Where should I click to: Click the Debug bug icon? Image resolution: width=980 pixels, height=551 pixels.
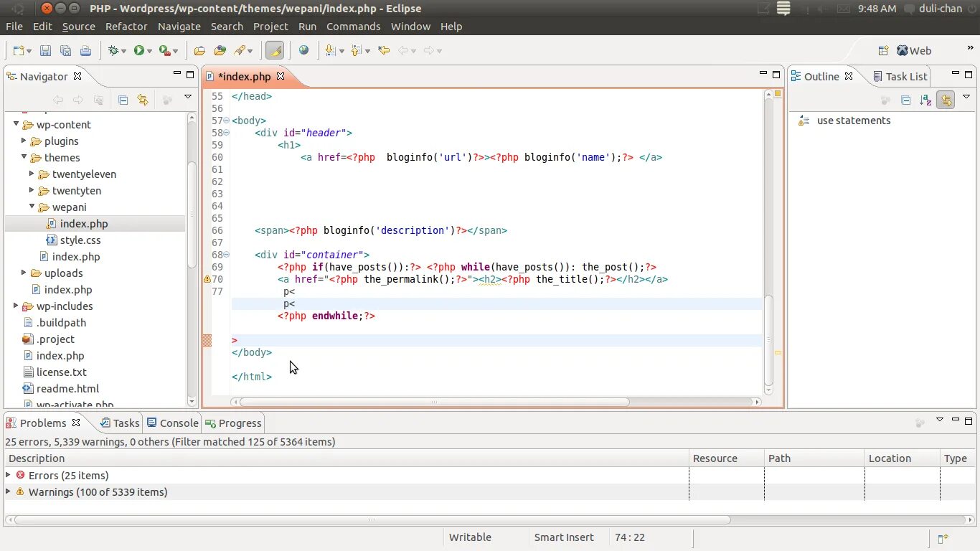point(113,50)
